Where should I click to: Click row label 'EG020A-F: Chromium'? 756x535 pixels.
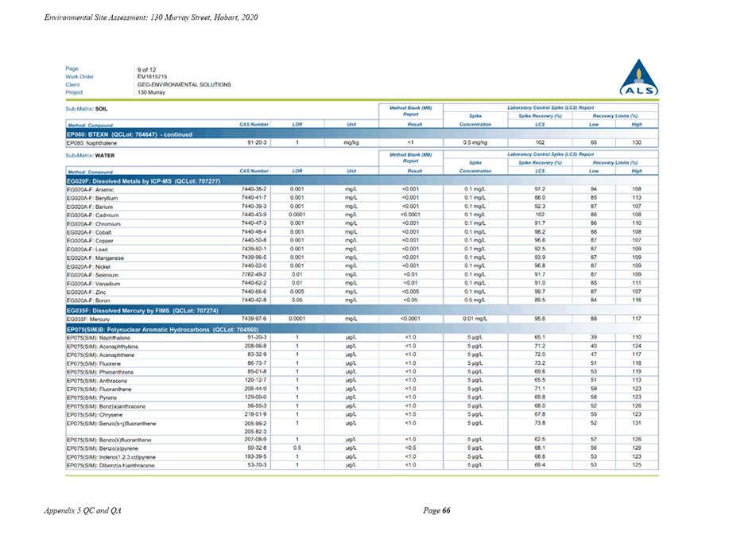(x=93, y=224)
